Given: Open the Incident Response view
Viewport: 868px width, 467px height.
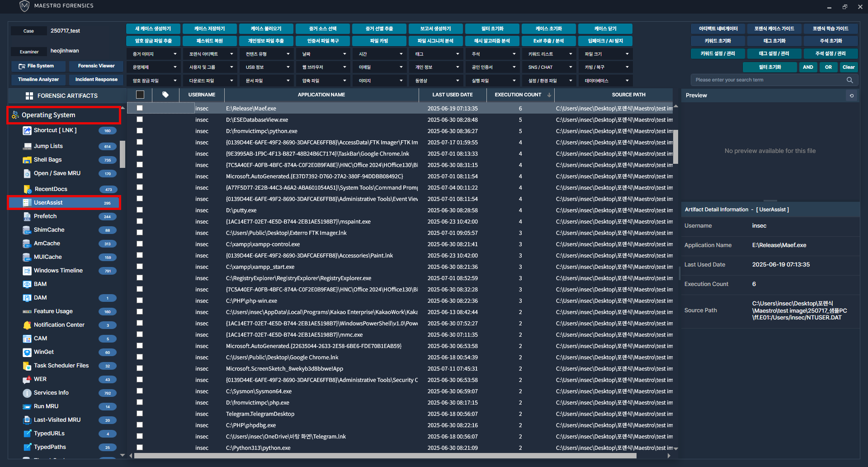Looking at the screenshot, I should coord(96,80).
